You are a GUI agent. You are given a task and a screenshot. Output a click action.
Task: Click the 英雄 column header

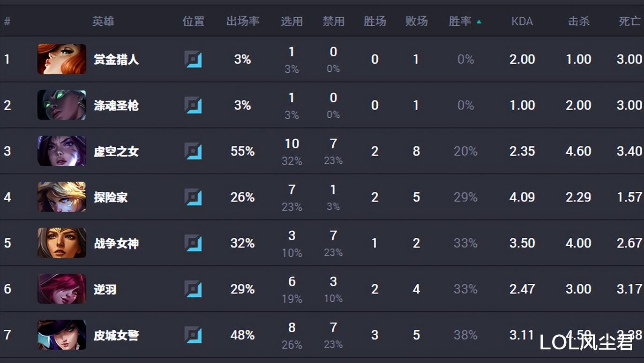tap(103, 22)
